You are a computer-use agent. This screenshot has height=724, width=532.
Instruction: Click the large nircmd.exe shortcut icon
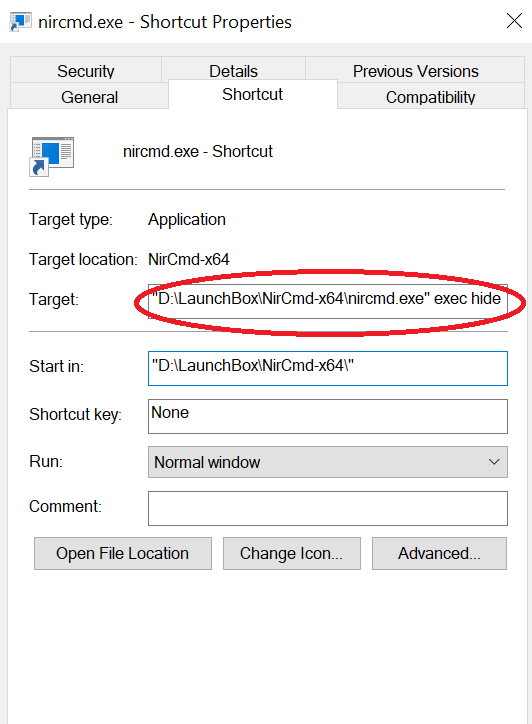click(x=52, y=156)
